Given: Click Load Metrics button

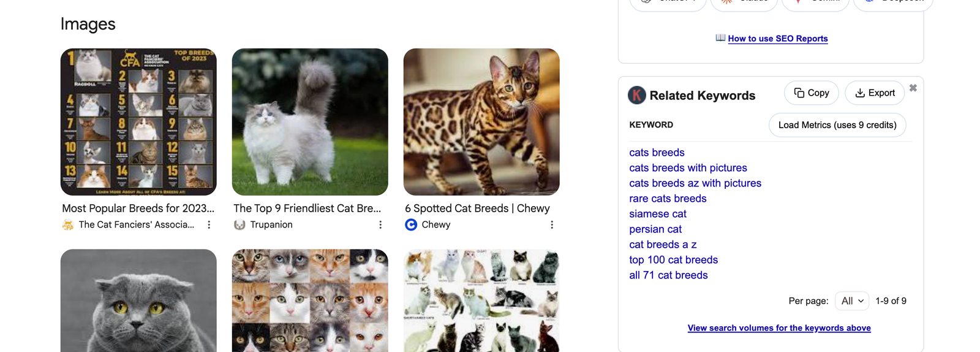Looking at the screenshot, I should [837, 125].
